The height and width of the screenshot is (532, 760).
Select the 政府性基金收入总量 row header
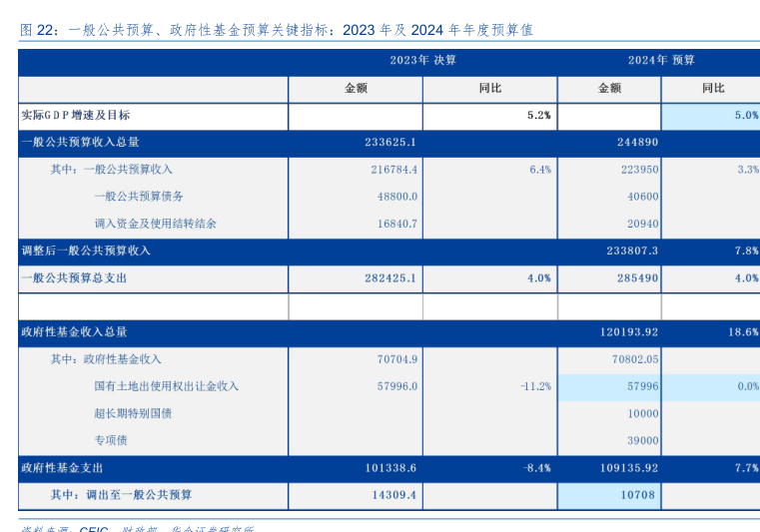click(75, 332)
